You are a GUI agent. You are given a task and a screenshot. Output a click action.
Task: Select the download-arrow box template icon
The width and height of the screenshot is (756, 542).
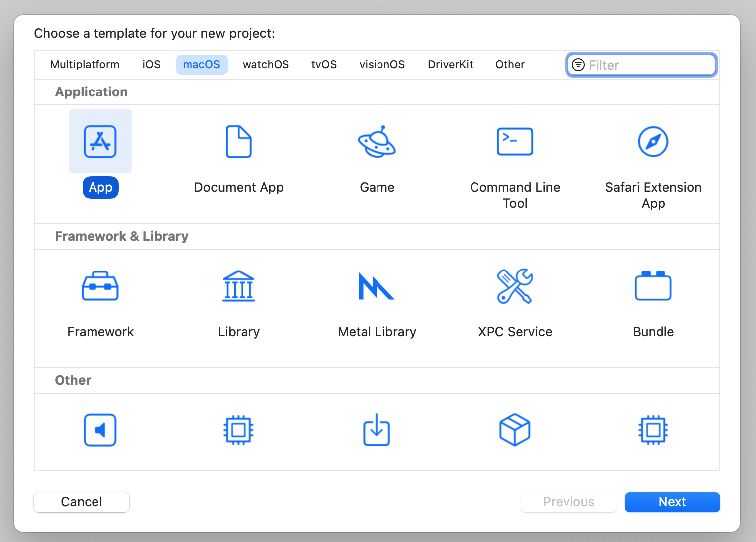pos(377,430)
